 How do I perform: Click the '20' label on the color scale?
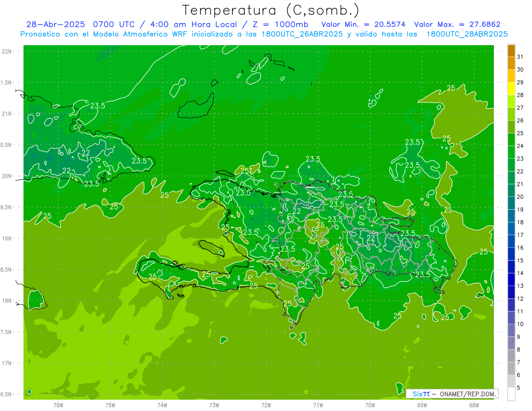pyautogui.click(x=520, y=197)
